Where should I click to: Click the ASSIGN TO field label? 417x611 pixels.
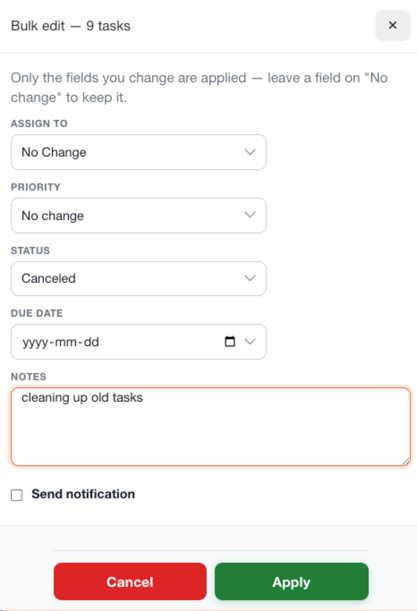click(39, 124)
